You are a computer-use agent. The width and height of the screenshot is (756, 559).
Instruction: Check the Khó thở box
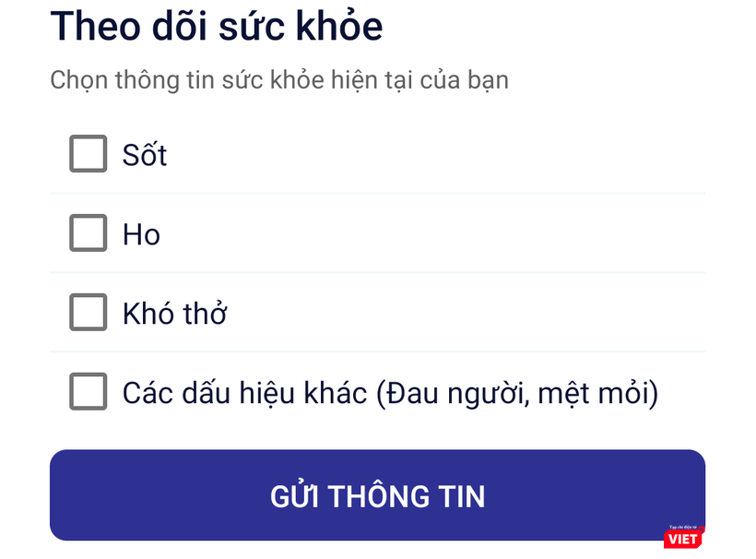tap(89, 314)
